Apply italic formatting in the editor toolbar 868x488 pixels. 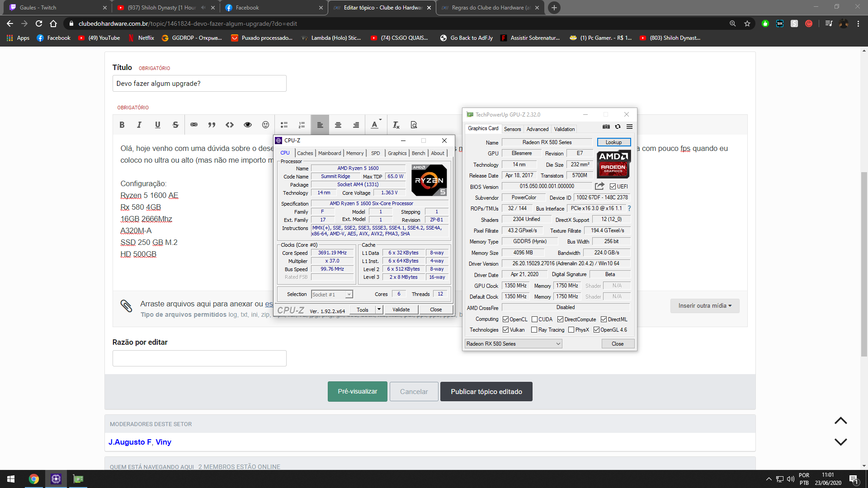[139, 125]
